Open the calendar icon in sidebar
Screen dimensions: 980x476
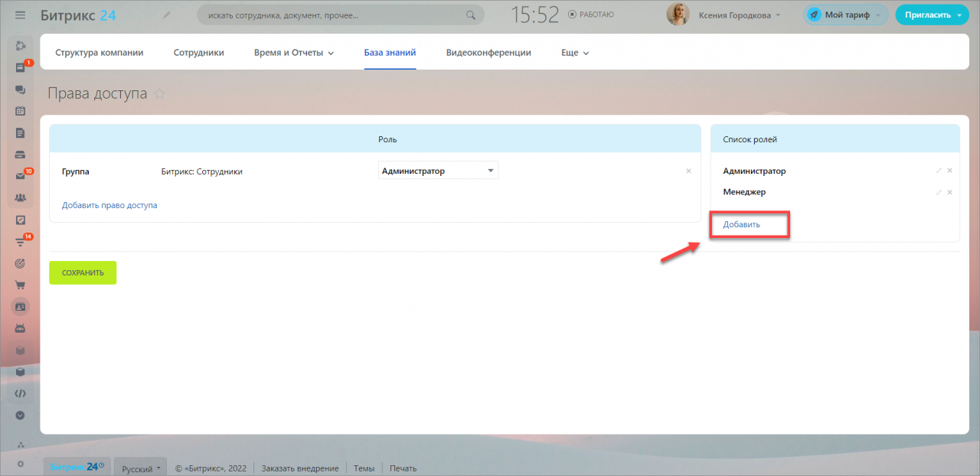21,111
